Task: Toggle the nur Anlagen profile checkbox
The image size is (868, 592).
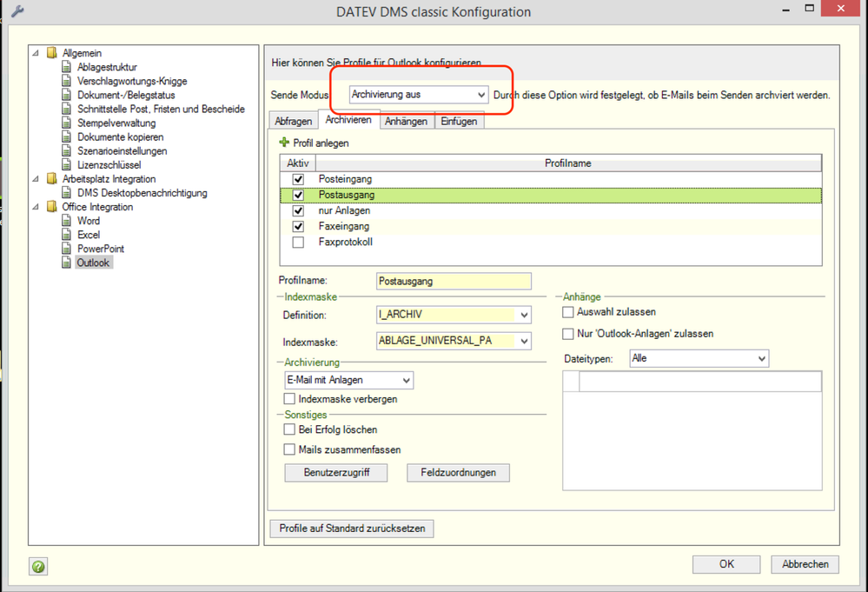Action: tap(298, 211)
